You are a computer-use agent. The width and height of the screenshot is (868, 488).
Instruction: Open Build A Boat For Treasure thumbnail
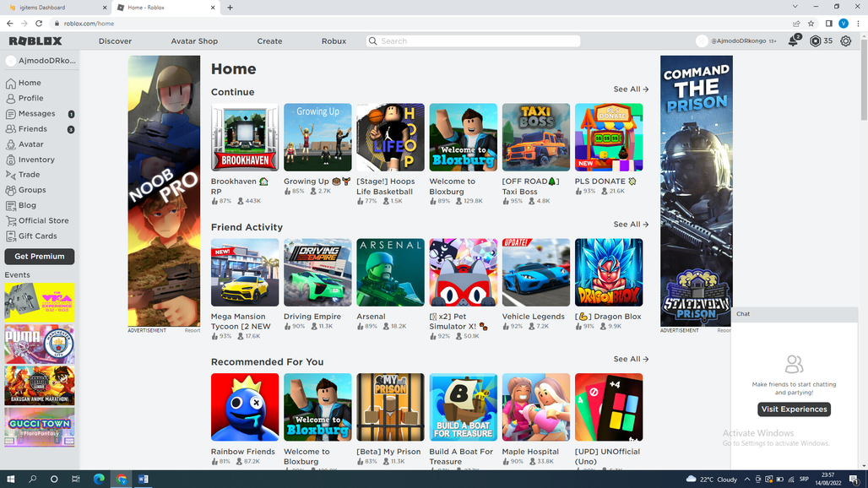(464, 407)
